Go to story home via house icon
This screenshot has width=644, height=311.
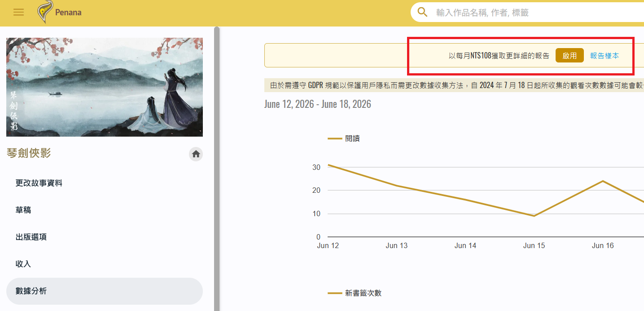(196, 154)
